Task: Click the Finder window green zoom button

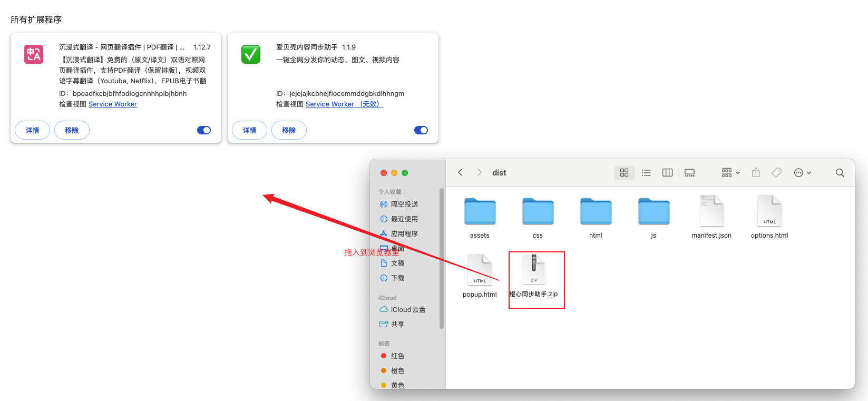Action: [x=405, y=173]
